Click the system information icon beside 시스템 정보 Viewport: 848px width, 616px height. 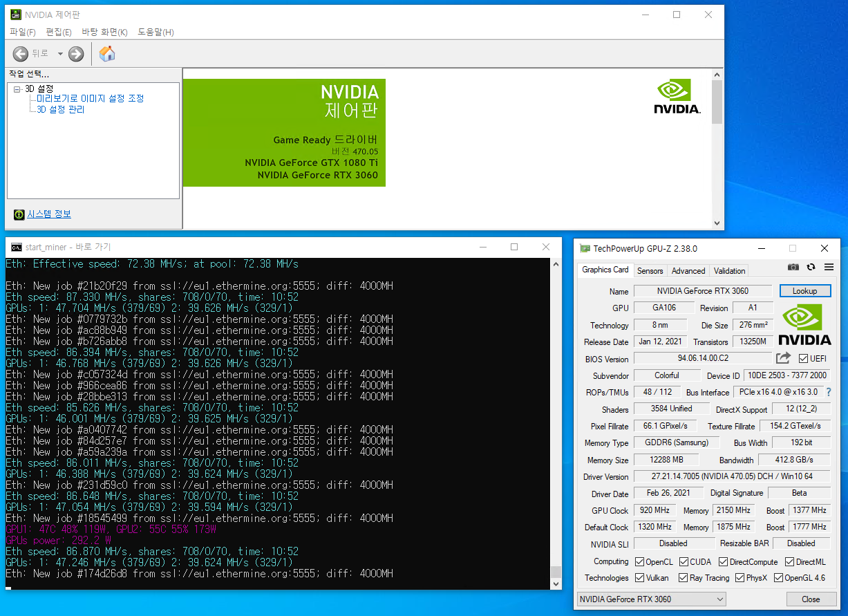19,214
